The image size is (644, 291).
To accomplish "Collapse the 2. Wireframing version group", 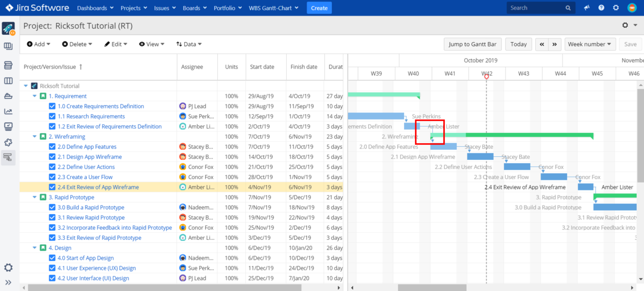I will tap(35, 137).
